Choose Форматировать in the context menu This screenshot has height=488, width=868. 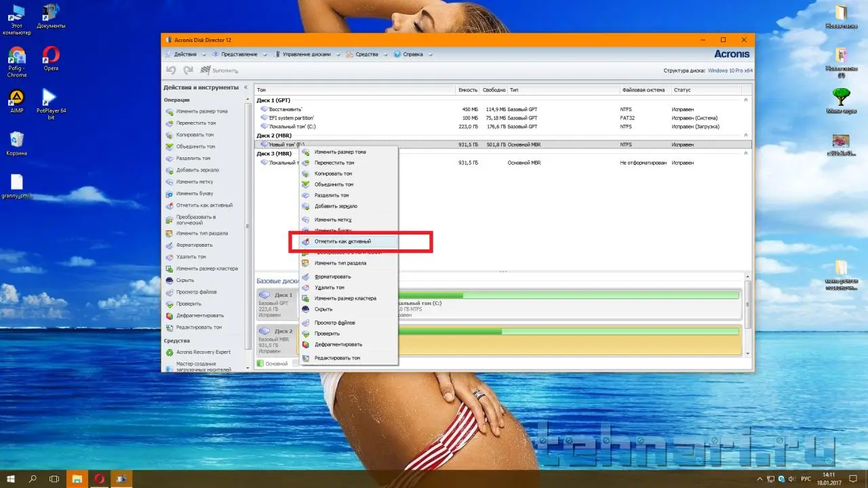click(349, 277)
